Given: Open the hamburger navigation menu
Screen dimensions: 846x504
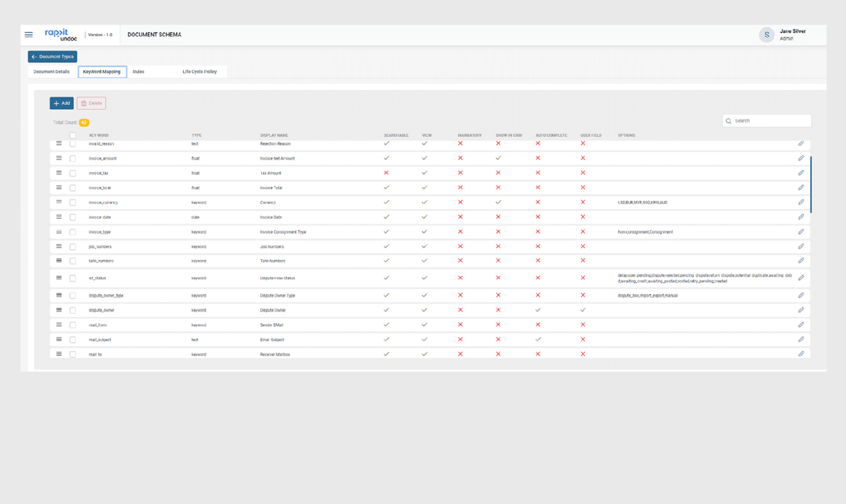Looking at the screenshot, I should [29, 34].
